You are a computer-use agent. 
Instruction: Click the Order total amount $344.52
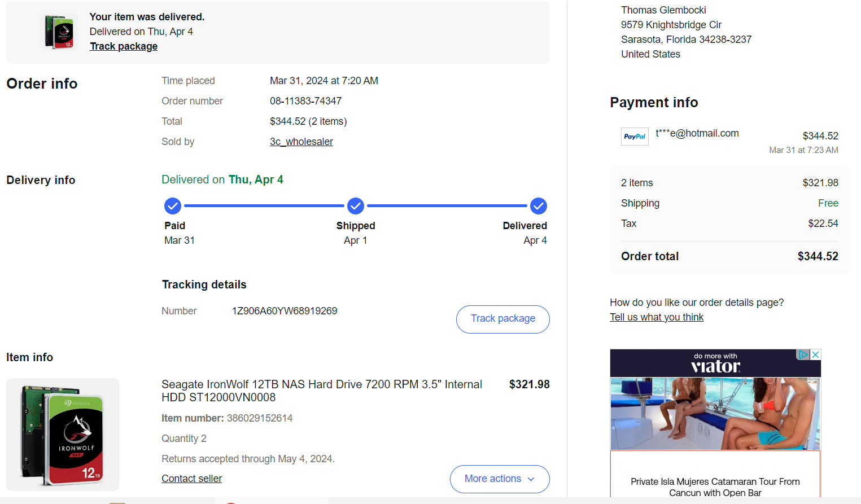[818, 256]
